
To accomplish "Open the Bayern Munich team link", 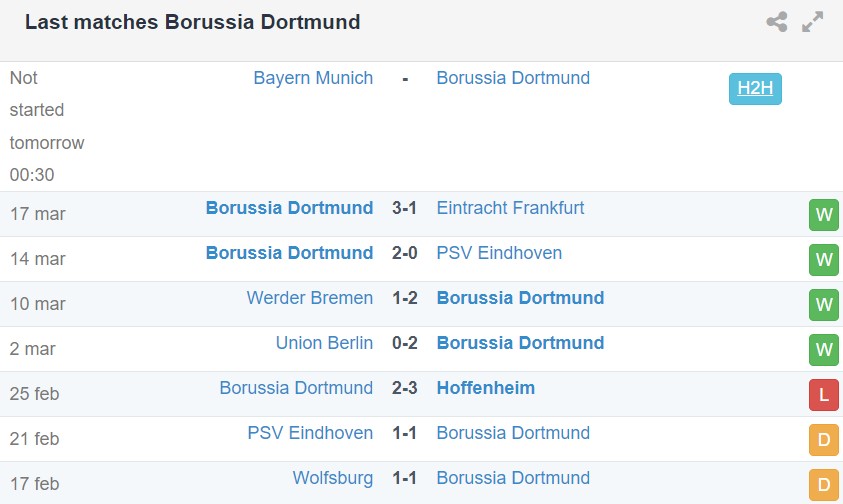I will (313, 78).
